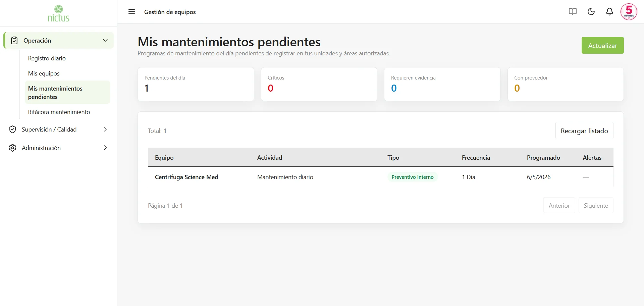This screenshot has width=644, height=306.
Task: Open Administración menu label
Action: pos(41,148)
